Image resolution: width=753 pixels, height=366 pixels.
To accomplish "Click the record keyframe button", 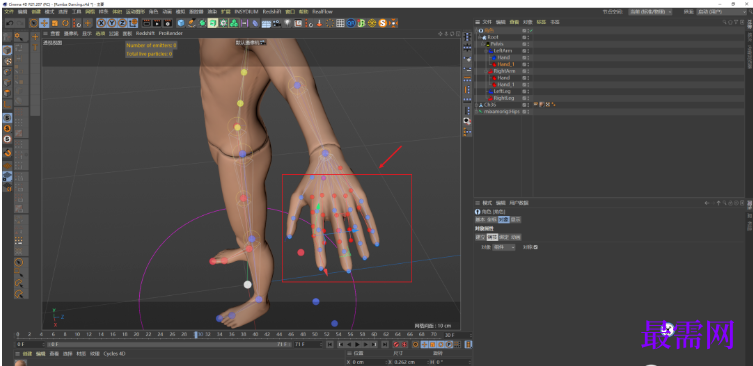I will pyautogui.click(x=396, y=344).
